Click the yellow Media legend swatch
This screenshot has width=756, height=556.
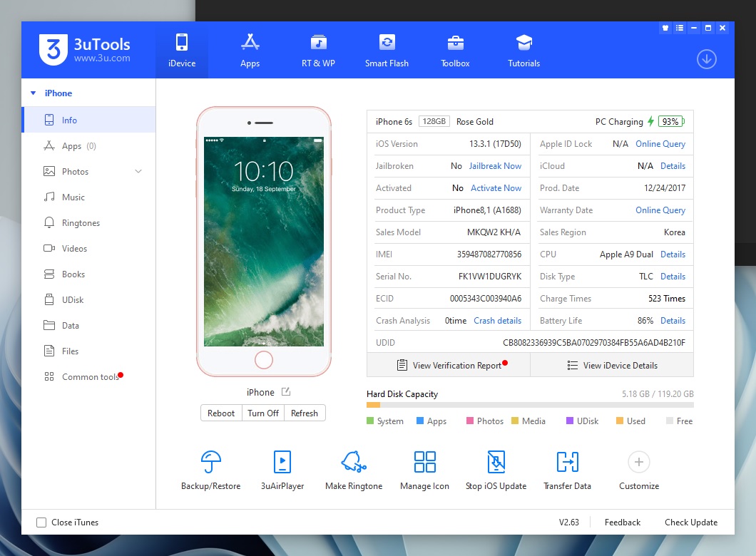pos(515,421)
